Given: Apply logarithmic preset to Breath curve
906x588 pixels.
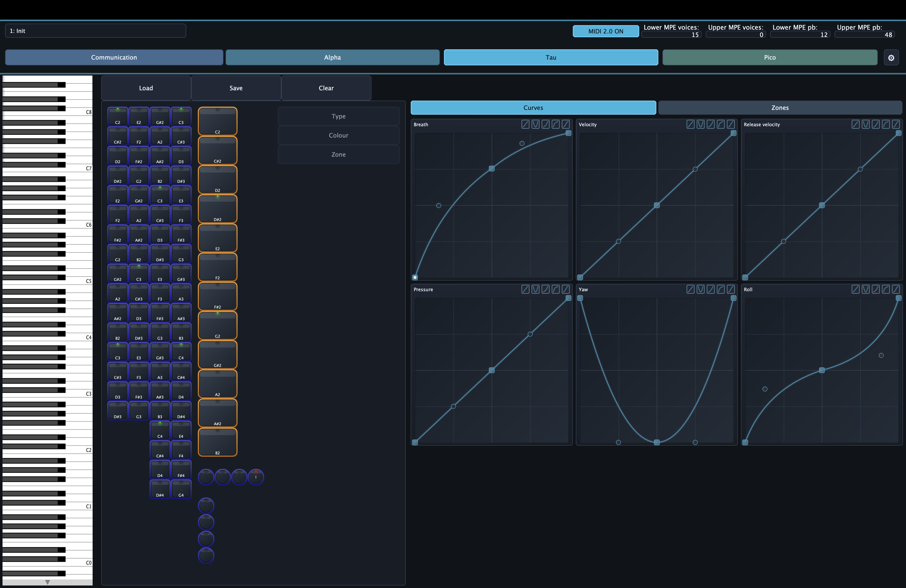Looking at the screenshot, I should pos(556,124).
